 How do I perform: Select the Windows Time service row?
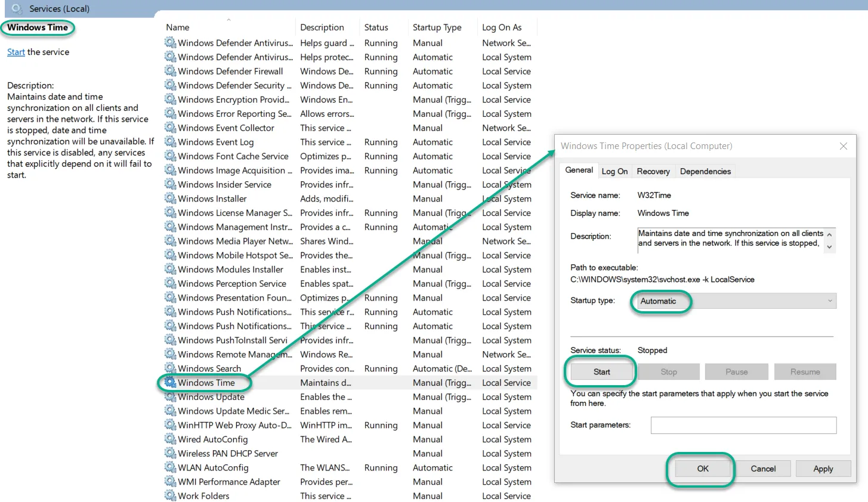pyautogui.click(x=350, y=383)
